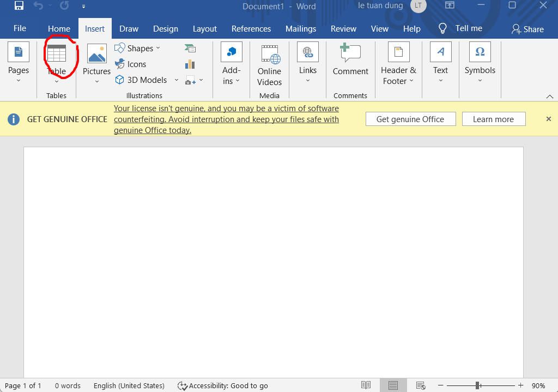Insert Online Videos from the Media group
The height and width of the screenshot is (392, 558).
coord(269,65)
